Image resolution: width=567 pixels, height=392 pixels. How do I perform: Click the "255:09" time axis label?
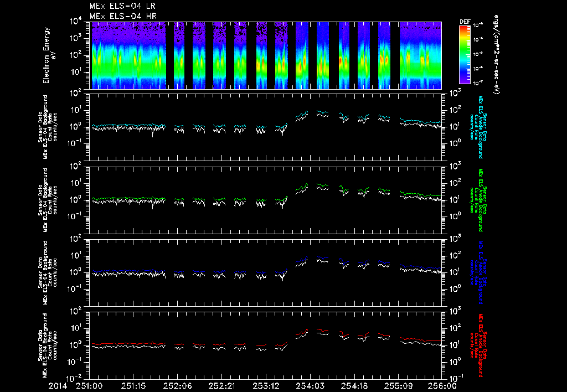click(398, 386)
